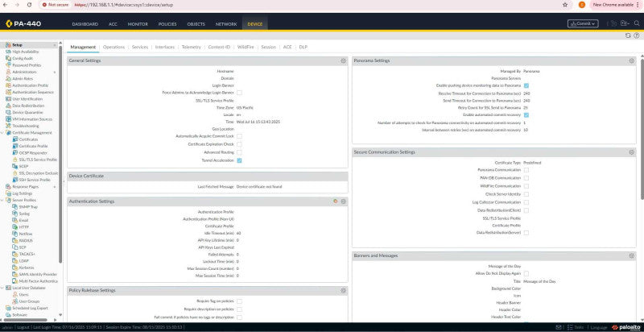Collapse Local User Database node

pyautogui.click(x=3, y=288)
